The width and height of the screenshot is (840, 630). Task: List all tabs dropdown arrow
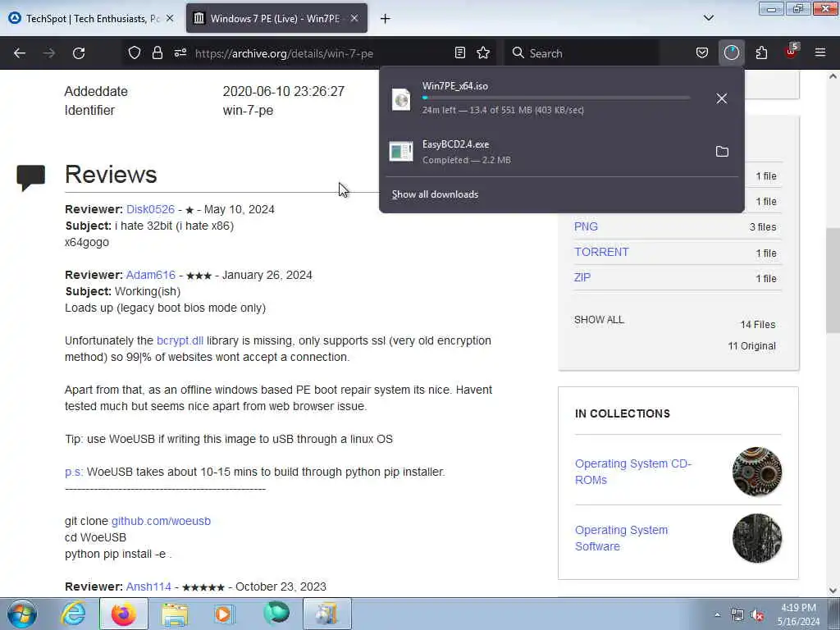click(708, 18)
